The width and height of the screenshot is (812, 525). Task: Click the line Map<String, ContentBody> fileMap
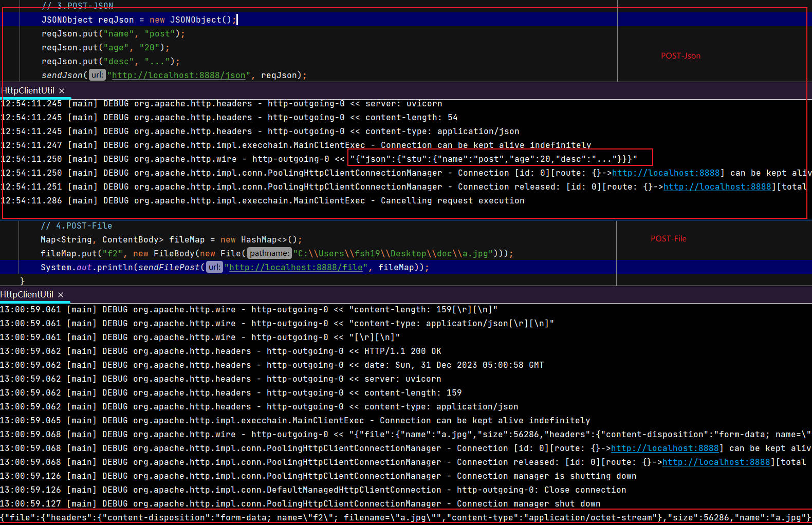point(171,239)
